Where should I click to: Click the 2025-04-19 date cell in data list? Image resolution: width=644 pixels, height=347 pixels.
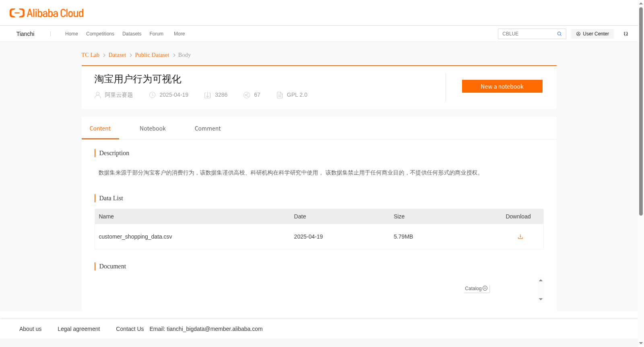[308, 237]
